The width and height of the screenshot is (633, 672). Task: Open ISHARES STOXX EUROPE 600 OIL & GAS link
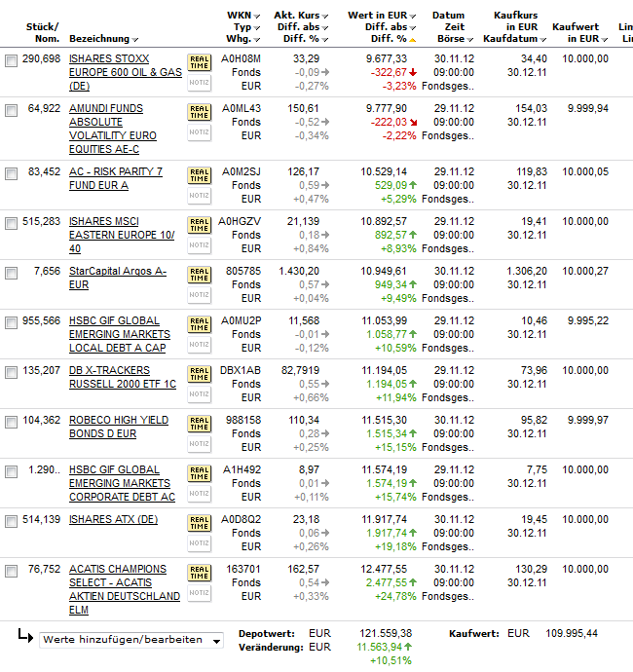pos(126,72)
